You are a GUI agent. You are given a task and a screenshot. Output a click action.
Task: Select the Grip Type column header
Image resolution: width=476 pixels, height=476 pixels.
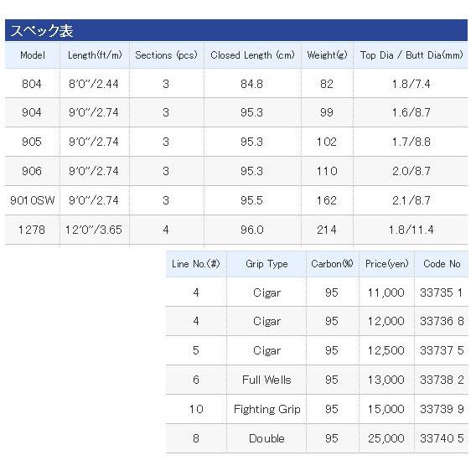tap(266, 264)
